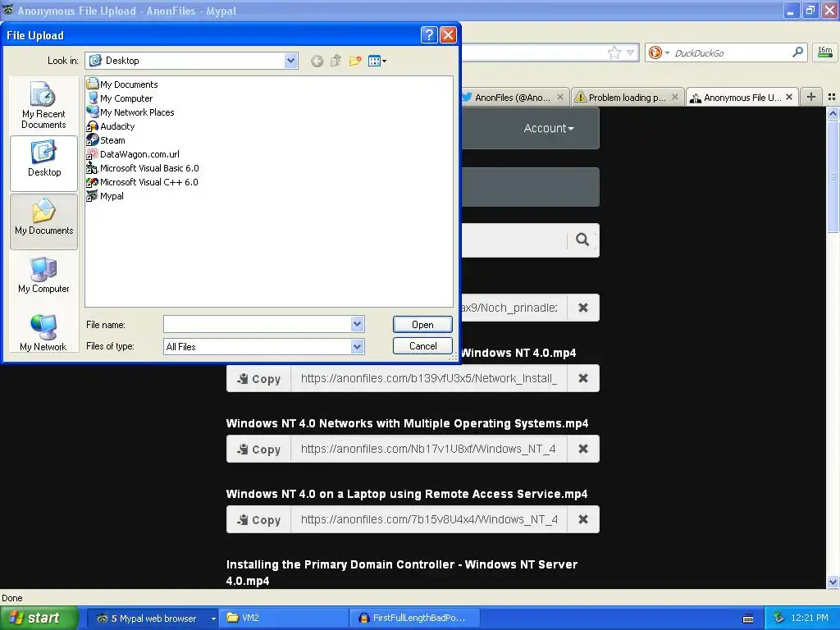Select DataWagon.com.url file
This screenshot has height=630, width=840.
coord(133,153)
